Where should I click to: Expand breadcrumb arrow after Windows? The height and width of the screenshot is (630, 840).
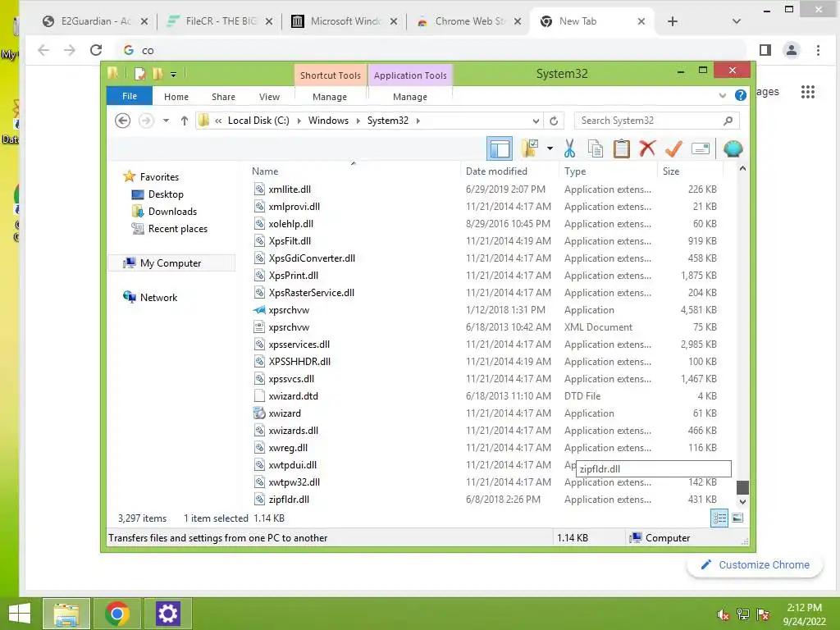(358, 121)
